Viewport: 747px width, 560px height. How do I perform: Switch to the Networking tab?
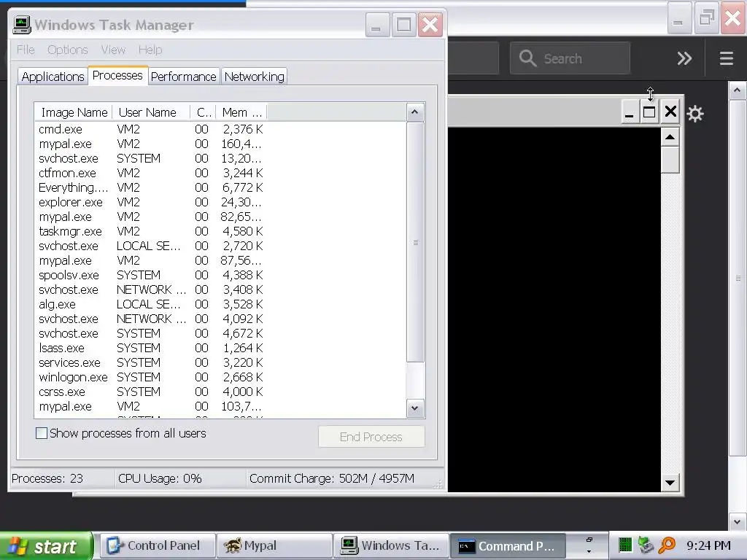coord(255,77)
